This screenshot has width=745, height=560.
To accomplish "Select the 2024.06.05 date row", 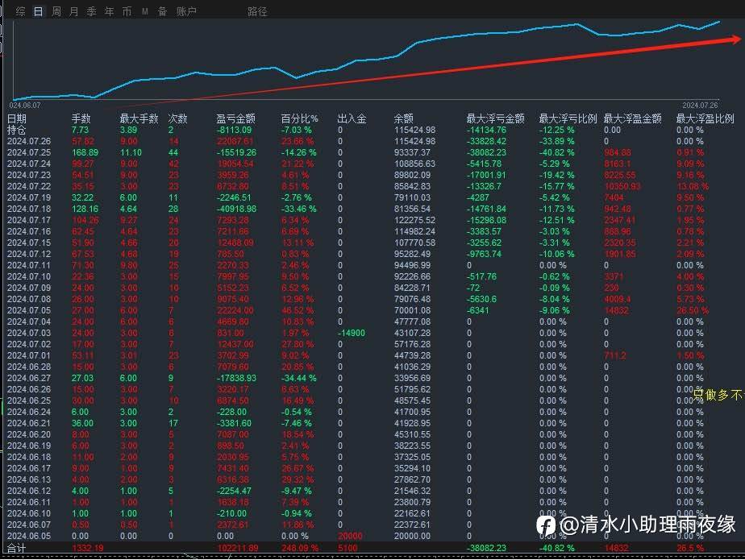I will click(29, 537).
